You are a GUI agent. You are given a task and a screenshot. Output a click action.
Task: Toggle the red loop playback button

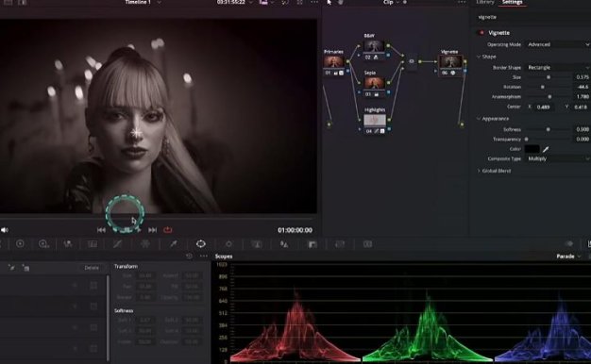(x=168, y=229)
